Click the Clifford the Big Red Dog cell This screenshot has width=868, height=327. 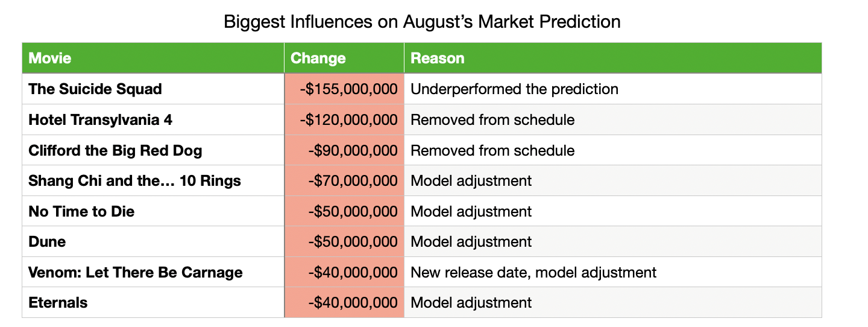coord(115,150)
